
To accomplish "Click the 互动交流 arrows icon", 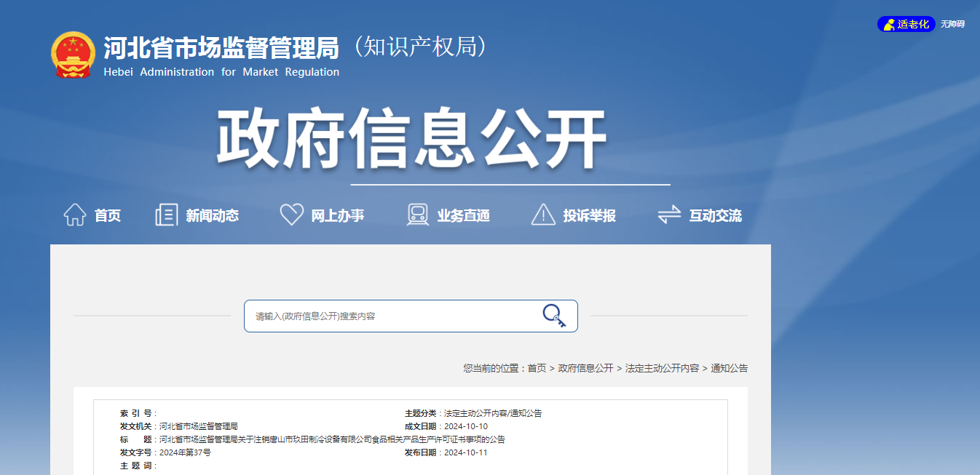I will tap(669, 215).
